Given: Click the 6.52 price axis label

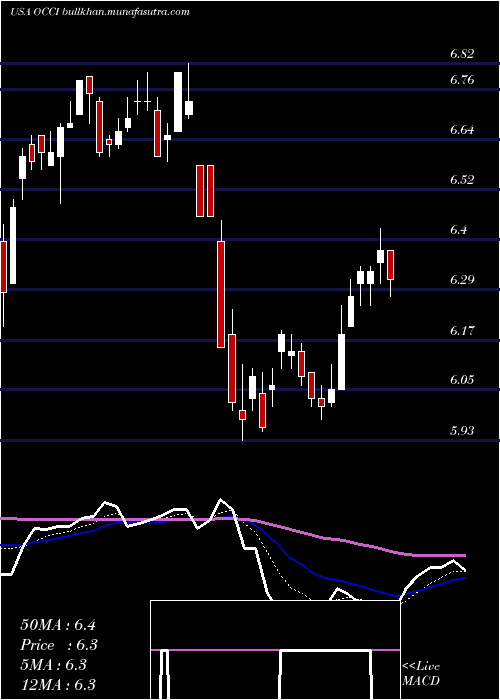Looking at the screenshot, I should 462,180.
